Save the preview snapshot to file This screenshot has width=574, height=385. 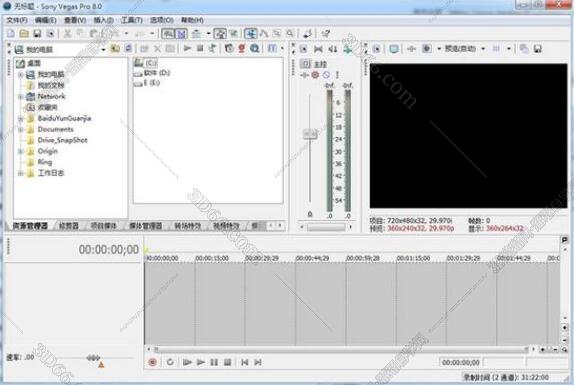click(537, 49)
